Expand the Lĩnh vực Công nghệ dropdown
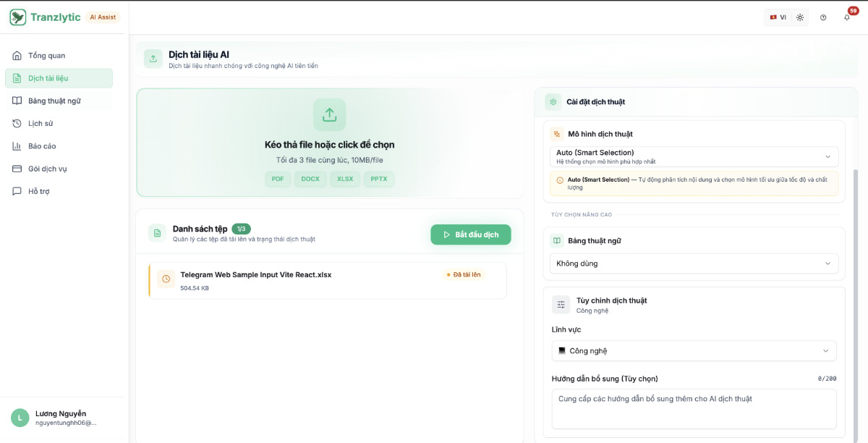 tap(694, 351)
